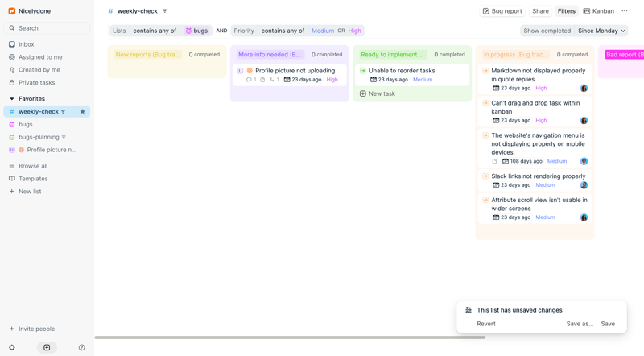Click the Lists filter field label

tap(119, 31)
